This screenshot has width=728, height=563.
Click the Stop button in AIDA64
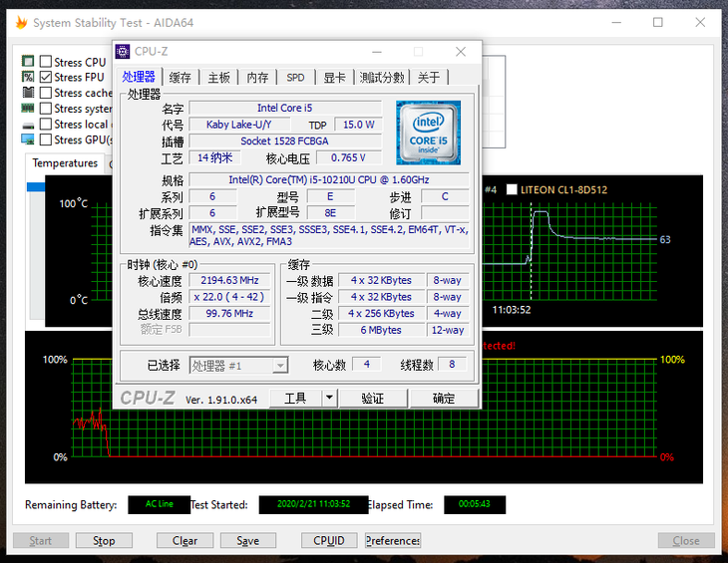(x=104, y=540)
